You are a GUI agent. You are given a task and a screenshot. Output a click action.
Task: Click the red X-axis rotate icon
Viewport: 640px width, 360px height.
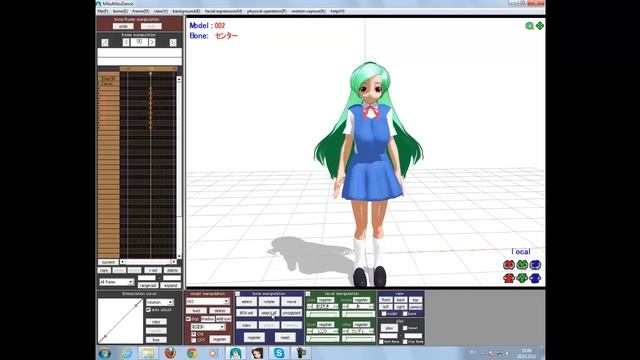(509, 265)
